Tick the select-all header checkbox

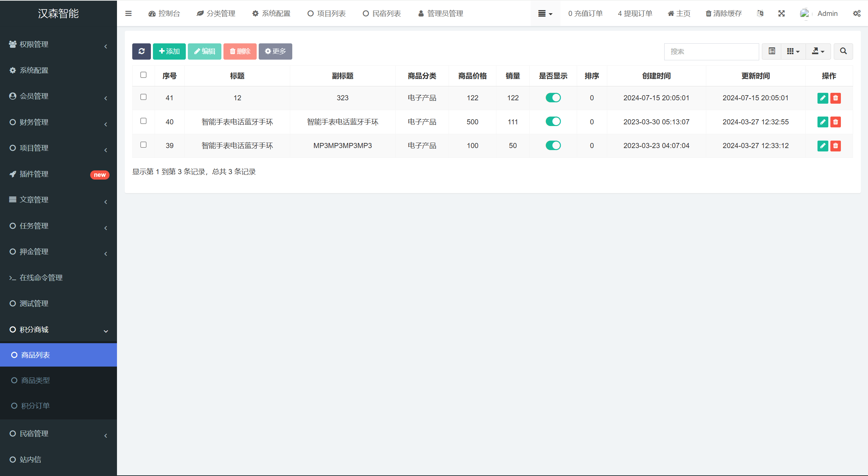(x=143, y=75)
